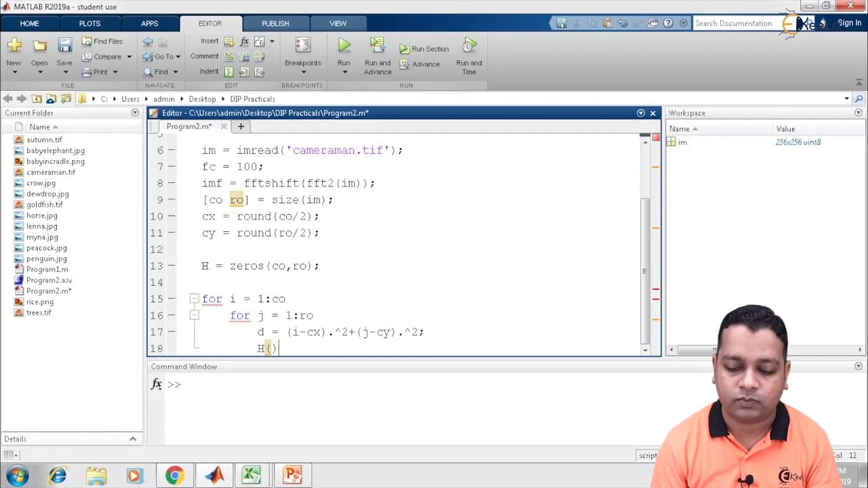
Task: Click the Save floppy disk icon
Action: click(x=64, y=45)
